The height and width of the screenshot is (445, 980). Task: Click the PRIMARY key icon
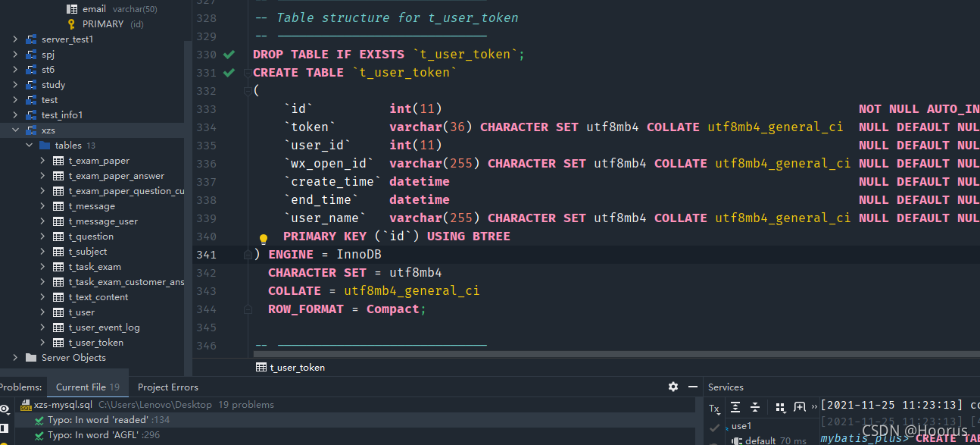[71, 24]
